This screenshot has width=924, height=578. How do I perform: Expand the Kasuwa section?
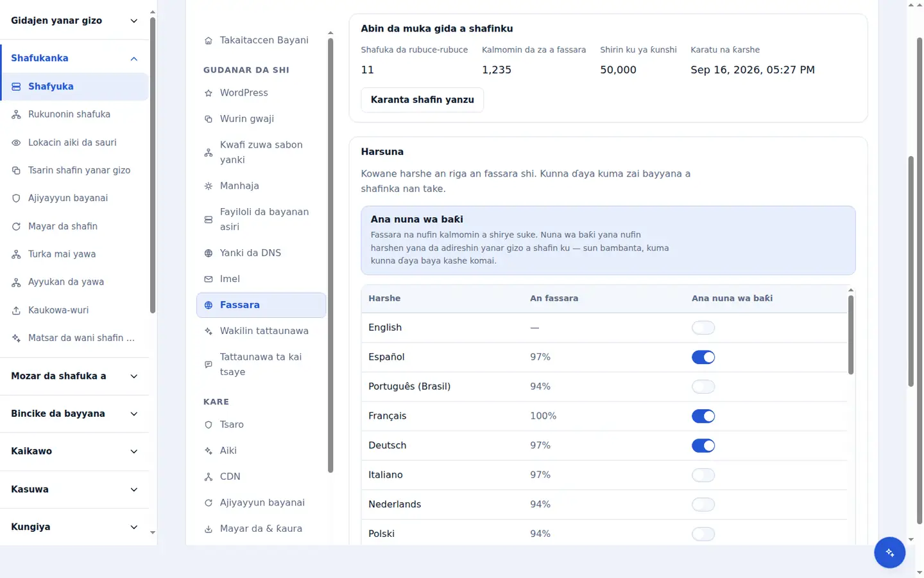click(x=74, y=489)
